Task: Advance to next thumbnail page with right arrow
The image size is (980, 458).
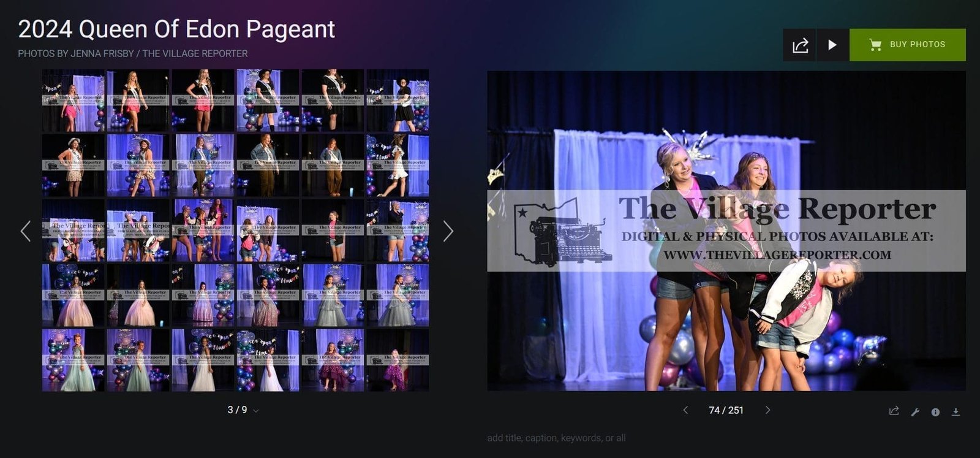Action: 448,231
